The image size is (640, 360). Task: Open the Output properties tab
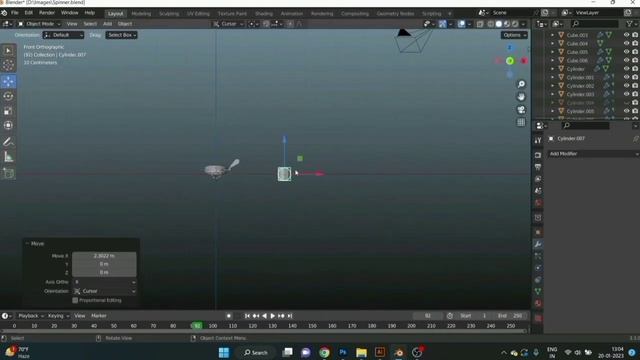538,167
